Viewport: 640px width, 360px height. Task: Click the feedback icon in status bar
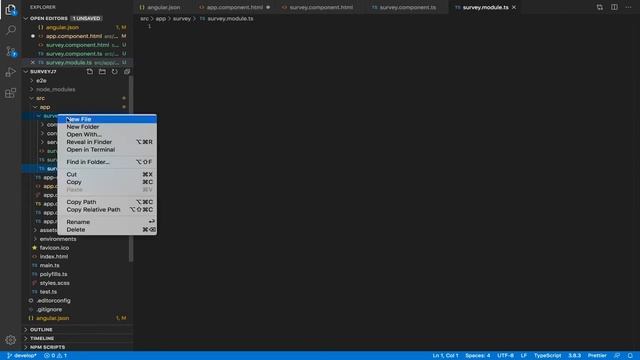617,356
